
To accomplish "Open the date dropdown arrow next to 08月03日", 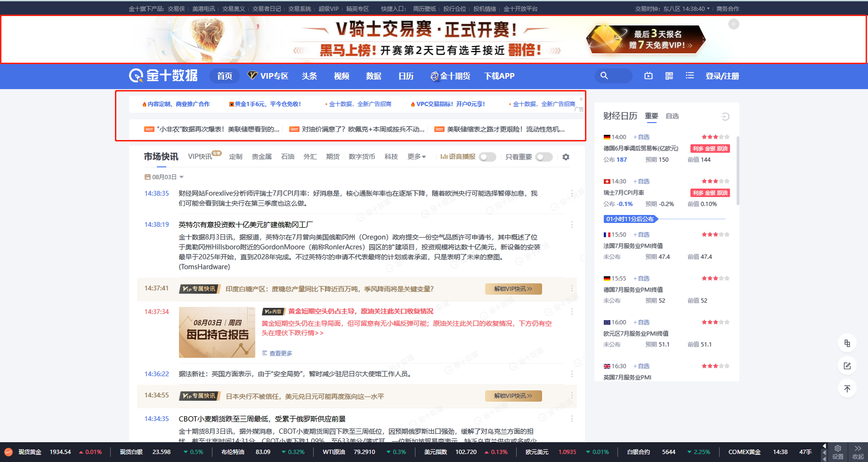I will 183,177.
